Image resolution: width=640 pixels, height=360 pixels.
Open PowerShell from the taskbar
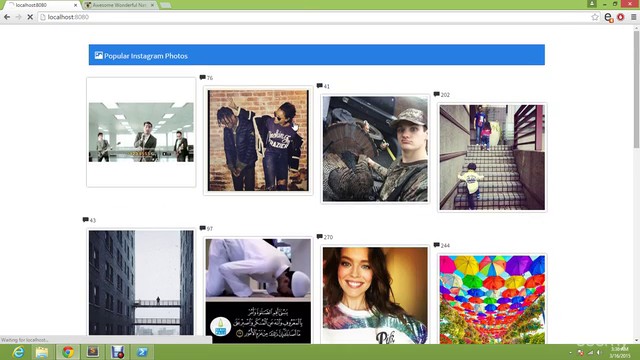[142, 352]
